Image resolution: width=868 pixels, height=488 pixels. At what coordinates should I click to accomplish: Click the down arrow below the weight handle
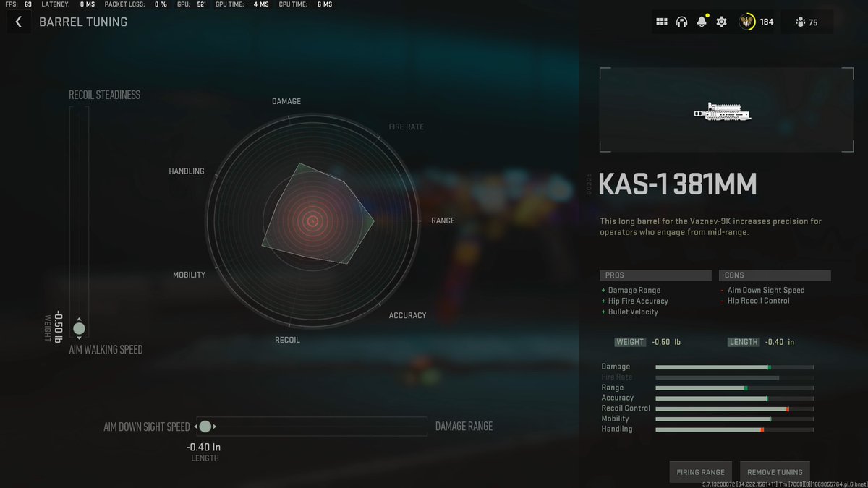pos(79,339)
